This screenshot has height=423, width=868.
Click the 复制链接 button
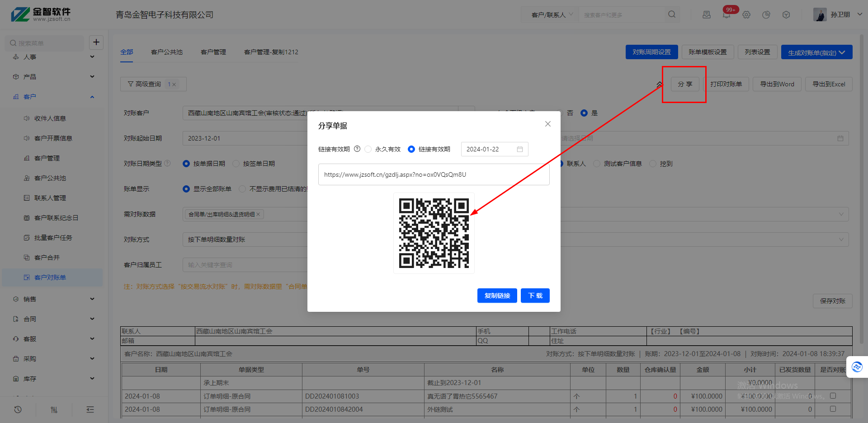coord(497,296)
